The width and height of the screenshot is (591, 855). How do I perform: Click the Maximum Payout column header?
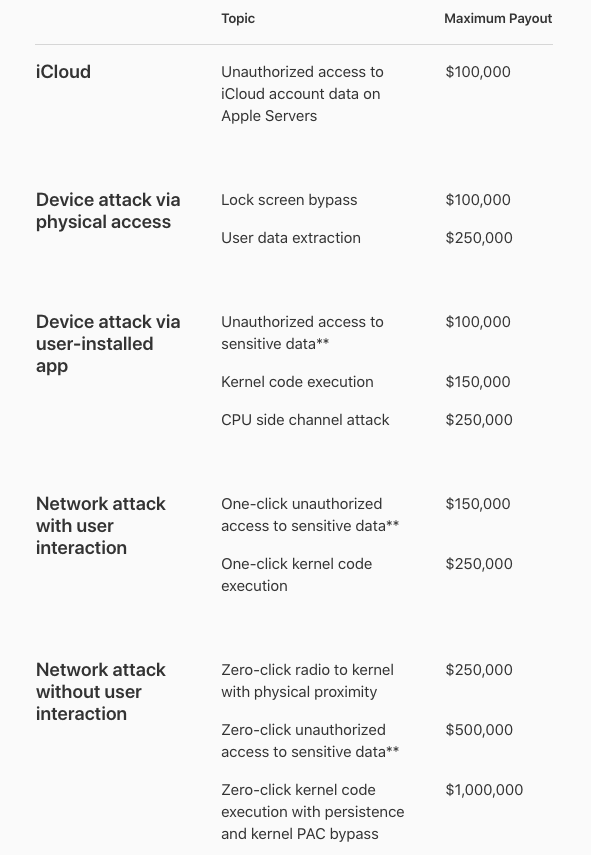498,19
